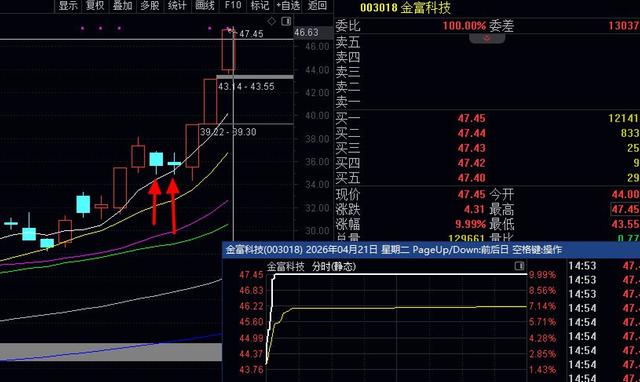This screenshot has width=640, height=382.
Task: Click the 1.43% percent on the intraday axis
Action: click(x=542, y=370)
